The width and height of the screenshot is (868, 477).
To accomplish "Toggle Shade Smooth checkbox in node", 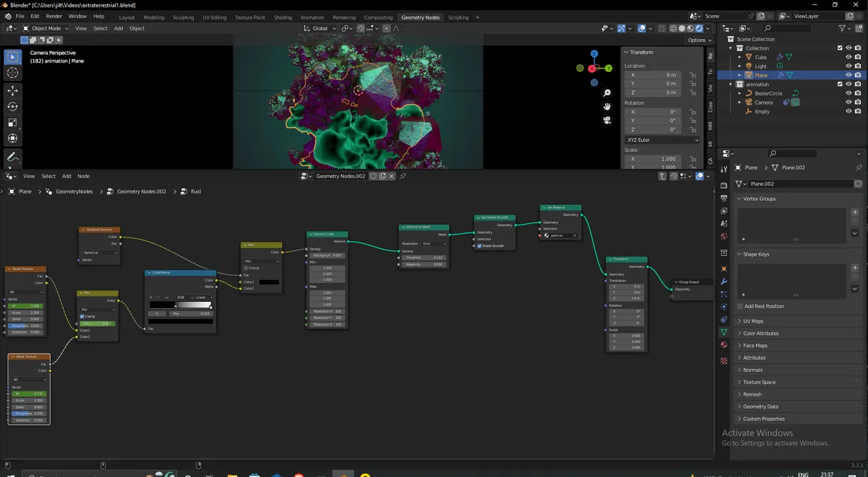I will click(479, 246).
